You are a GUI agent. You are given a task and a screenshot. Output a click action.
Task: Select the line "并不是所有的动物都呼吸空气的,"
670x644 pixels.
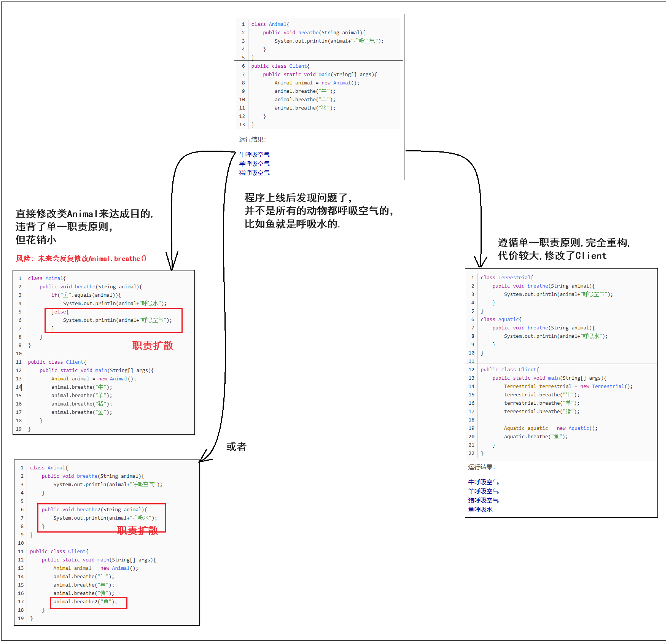coord(319,211)
